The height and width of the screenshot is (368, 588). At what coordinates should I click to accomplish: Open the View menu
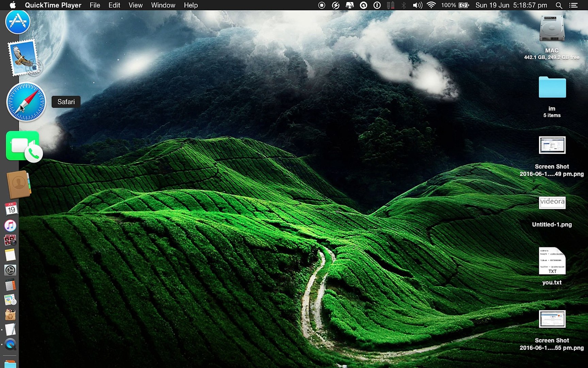coord(135,5)
